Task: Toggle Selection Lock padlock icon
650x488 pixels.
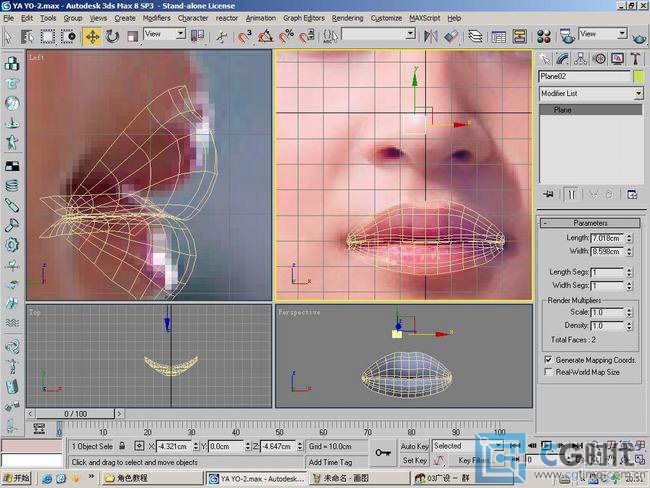Action: tap(122, 446)
